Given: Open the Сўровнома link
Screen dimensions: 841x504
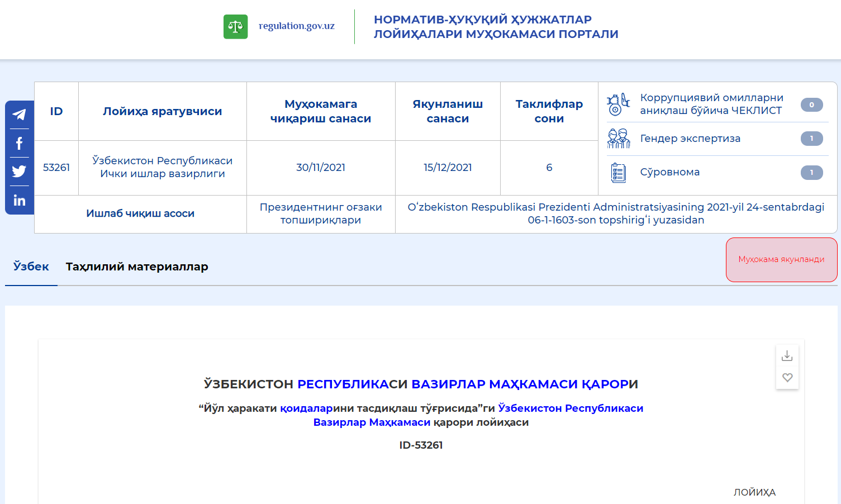Looking at the screenshot, I should point(669,172).
